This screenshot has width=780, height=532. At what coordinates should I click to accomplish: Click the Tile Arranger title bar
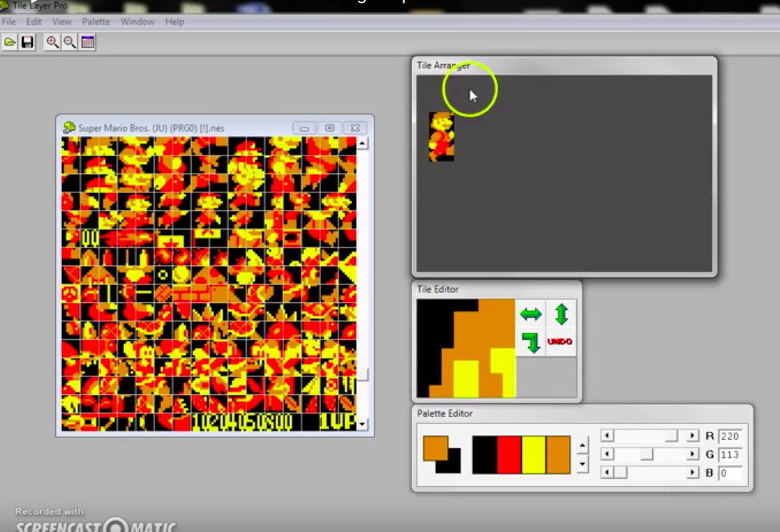564,65
